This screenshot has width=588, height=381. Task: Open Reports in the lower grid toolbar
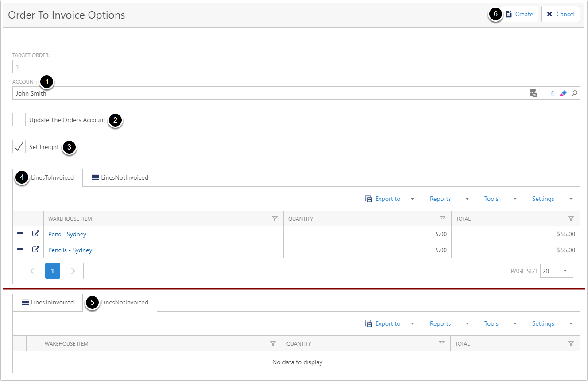(x=440, y=323)
